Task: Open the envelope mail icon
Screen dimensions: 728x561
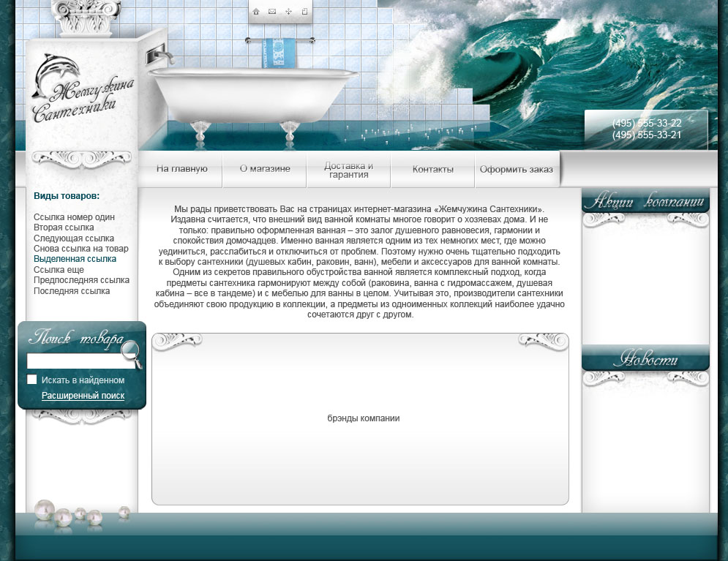Action: click(x=272, y=12)
